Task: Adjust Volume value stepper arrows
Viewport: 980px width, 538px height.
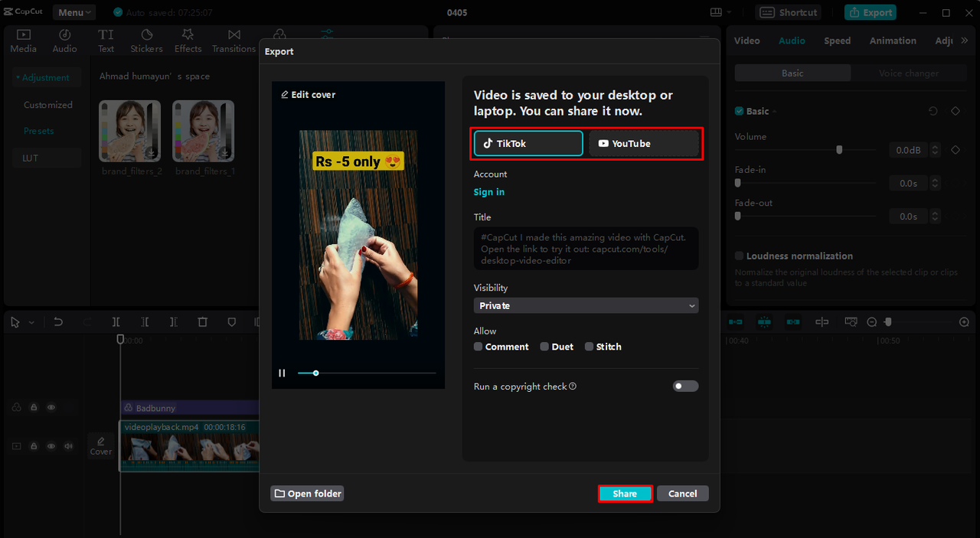Action: point(935,150)
